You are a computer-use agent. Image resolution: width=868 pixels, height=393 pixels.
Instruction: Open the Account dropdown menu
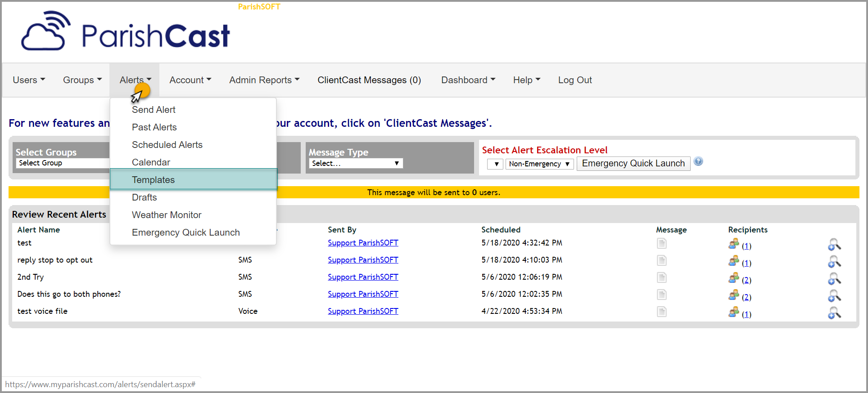pos(190,80)
